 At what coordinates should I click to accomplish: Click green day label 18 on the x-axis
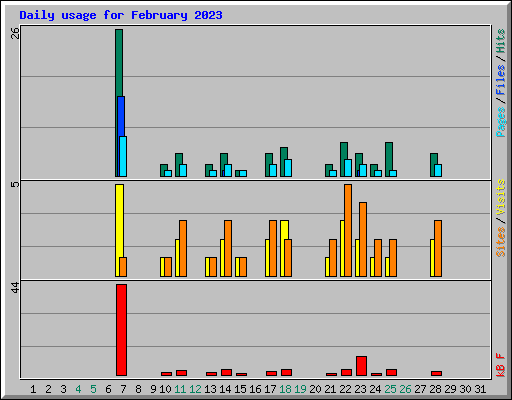(x=285, y=389)
